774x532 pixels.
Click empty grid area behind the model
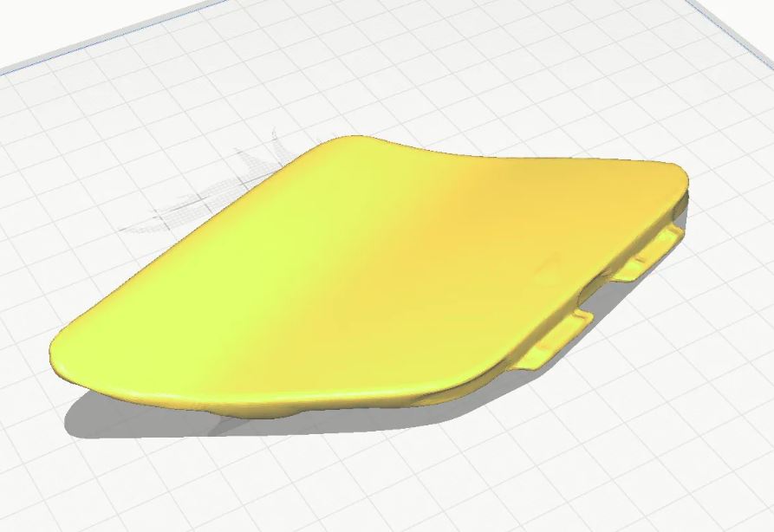[445, 89]
